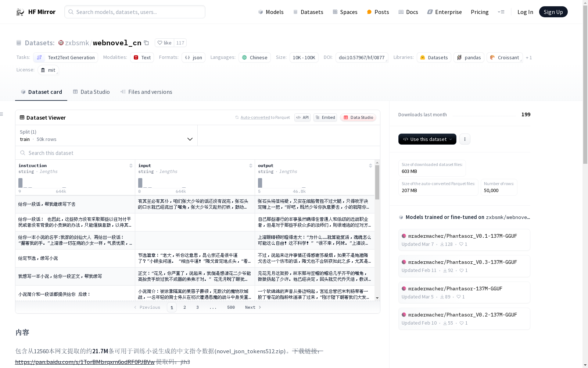Open the Datasets navigation item
The width and height of the screenshot is (588, 368).
click(308, 12)
